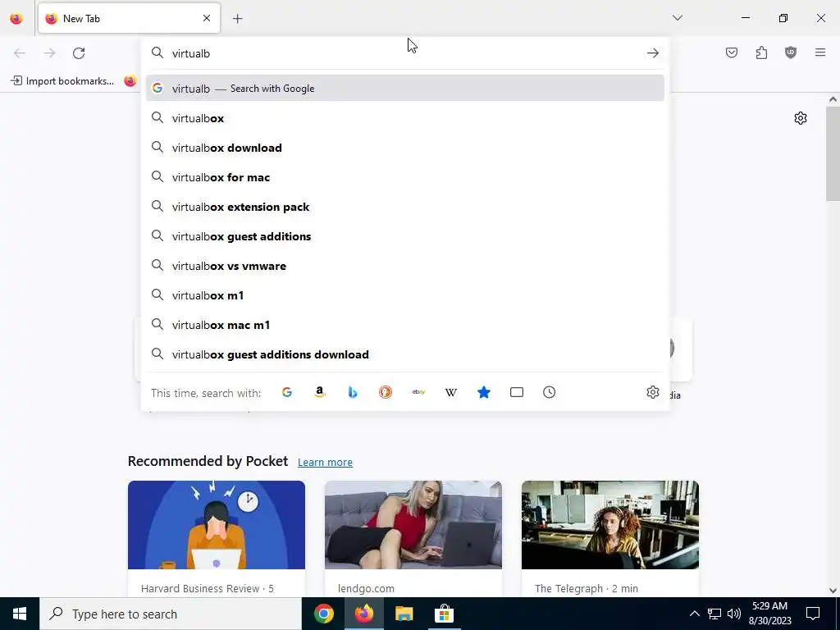This screenshot has width=840, height=630.
Task: Search Tabs using the tab icon
Action: point(517,392)
